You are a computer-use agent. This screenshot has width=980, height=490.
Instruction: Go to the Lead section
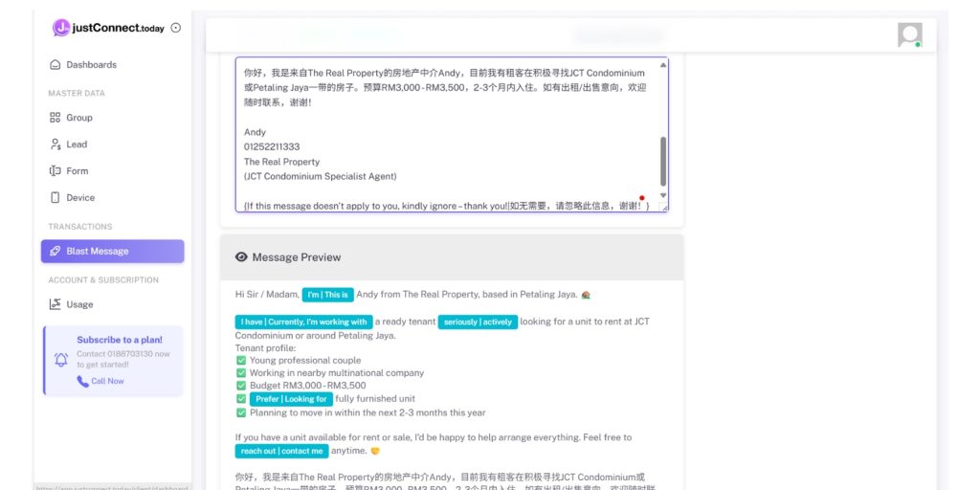[x=77, y=145]
